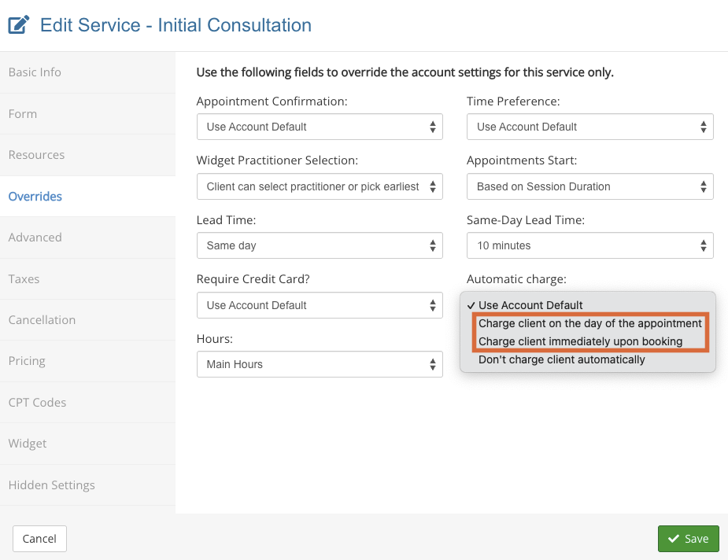Open the Cancellation tab
Viewport: 728px width, 560px height.
coord(42,320)
